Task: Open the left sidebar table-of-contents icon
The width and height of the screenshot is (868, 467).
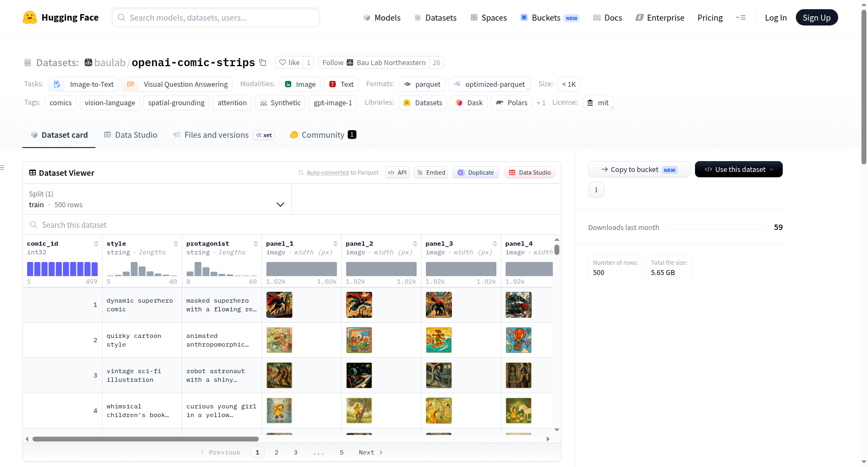Action: coord(3,168)
